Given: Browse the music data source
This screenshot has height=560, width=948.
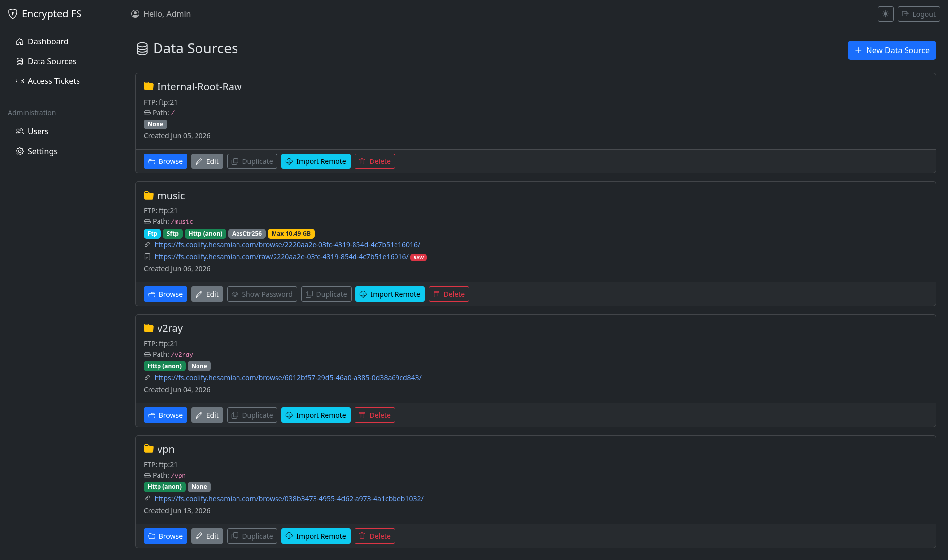Looking at the screenshot, I should 165,294.
